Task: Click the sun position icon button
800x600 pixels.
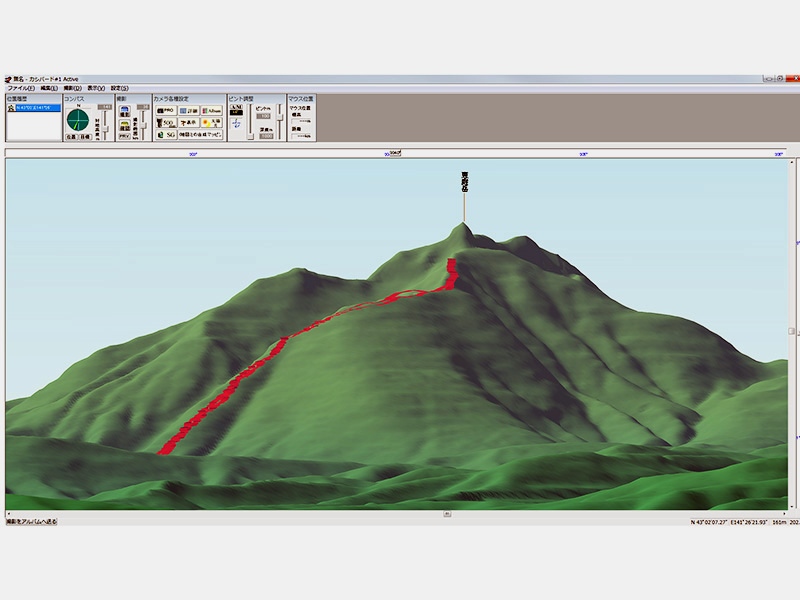Action: (211, 122)
